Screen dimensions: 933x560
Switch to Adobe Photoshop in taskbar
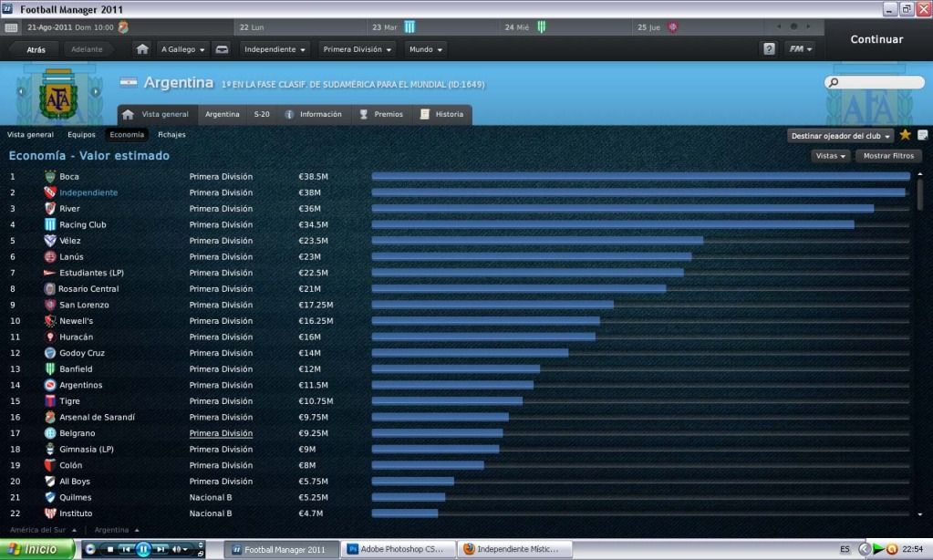[x=399, y=549]
